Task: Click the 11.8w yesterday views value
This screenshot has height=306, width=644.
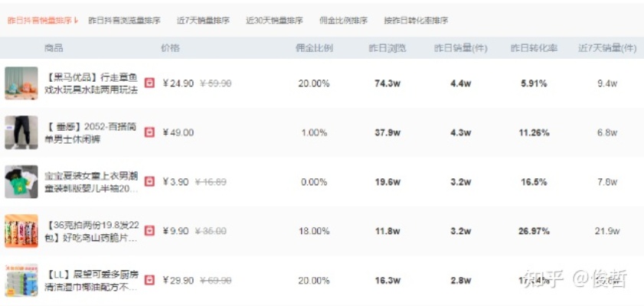Action: [x=387, y=231]
